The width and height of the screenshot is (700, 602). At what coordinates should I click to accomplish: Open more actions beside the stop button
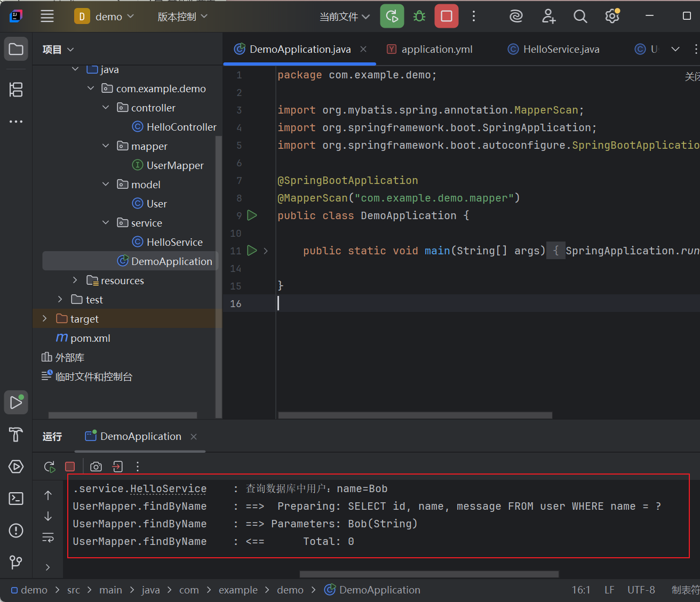click(474, 16)
